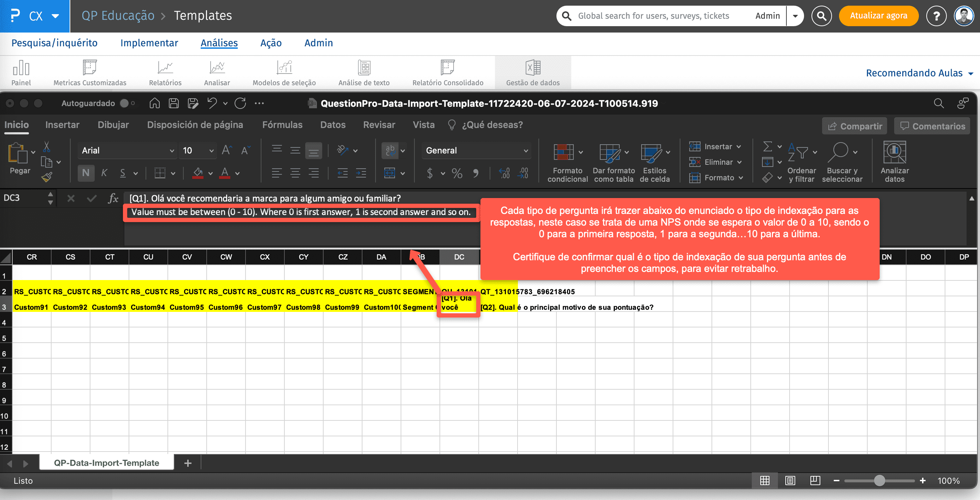The width and height of the screenshot is (980, 500).
Task: Click the Global search input field
Action: 653,16
